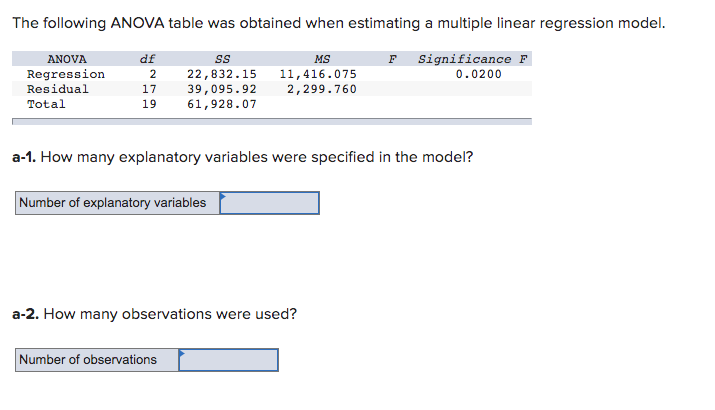Screen dimensions: 715x410
Task: Click the MS column header
Action: (322, 59)
